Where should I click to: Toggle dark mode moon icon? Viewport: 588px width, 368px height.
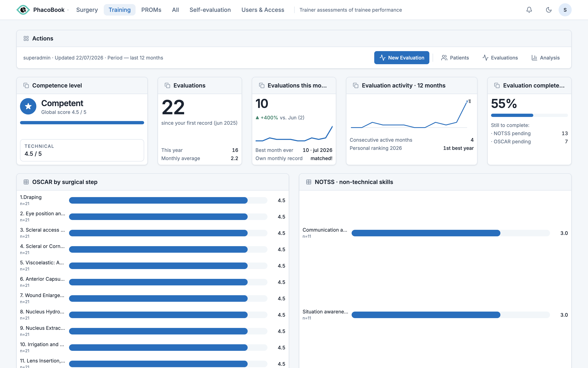(549, 10)
